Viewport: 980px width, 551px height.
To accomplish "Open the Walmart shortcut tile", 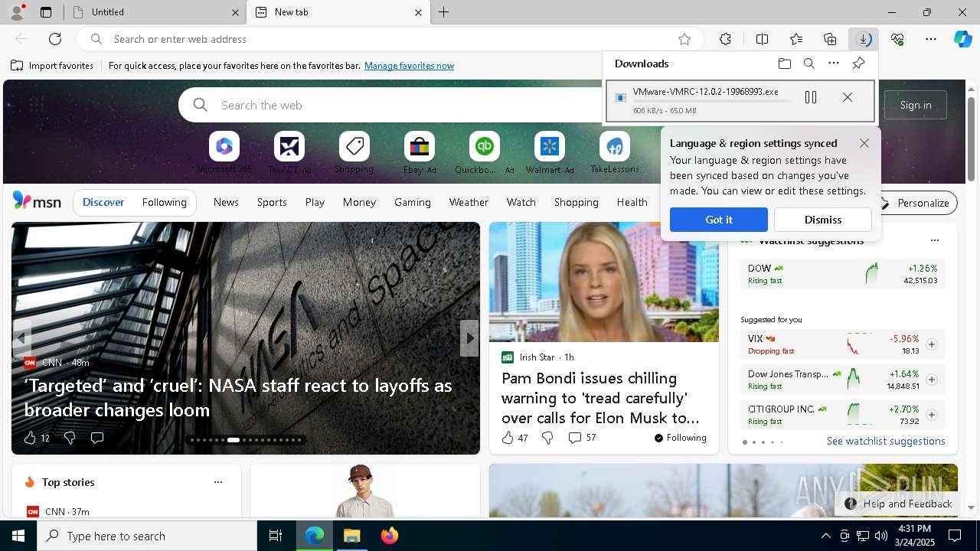I will pos(549,152).
